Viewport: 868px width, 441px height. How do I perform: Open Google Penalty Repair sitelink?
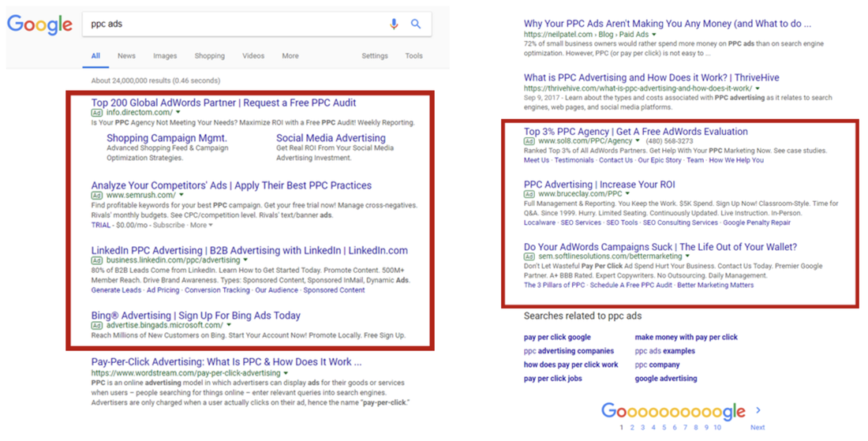[757, 223]
